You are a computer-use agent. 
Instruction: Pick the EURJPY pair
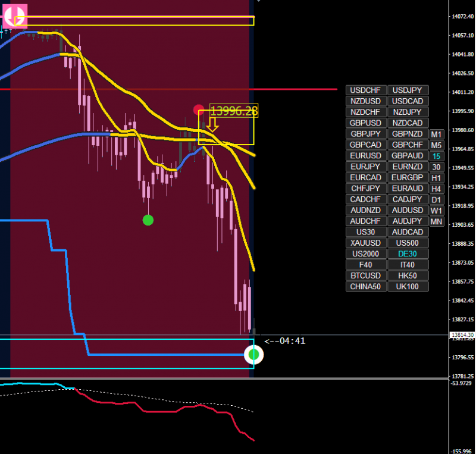coord(366,167)
